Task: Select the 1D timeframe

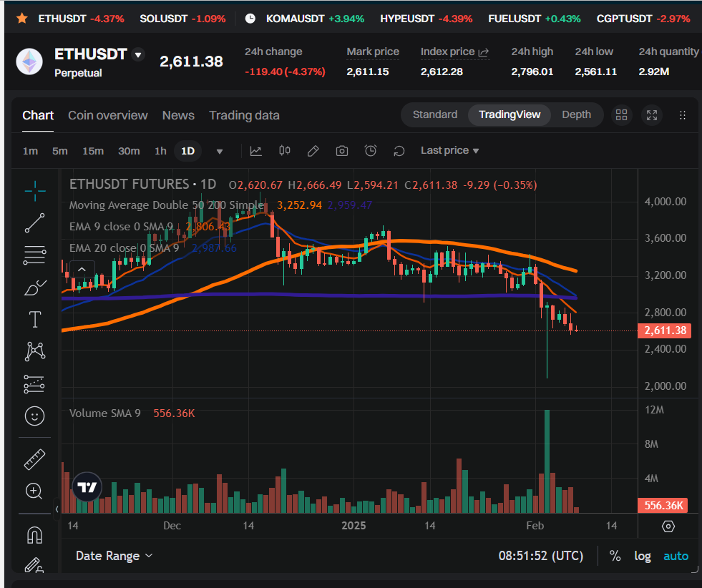Action: [187, 151]
